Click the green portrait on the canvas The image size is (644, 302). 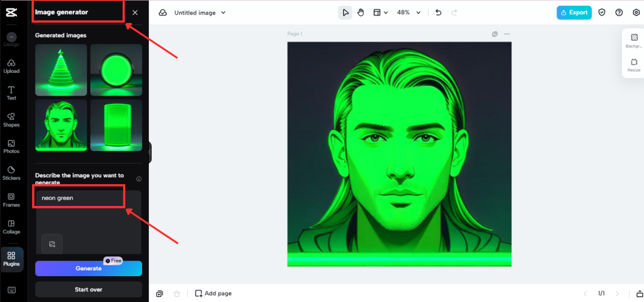[x=399, y=154]
